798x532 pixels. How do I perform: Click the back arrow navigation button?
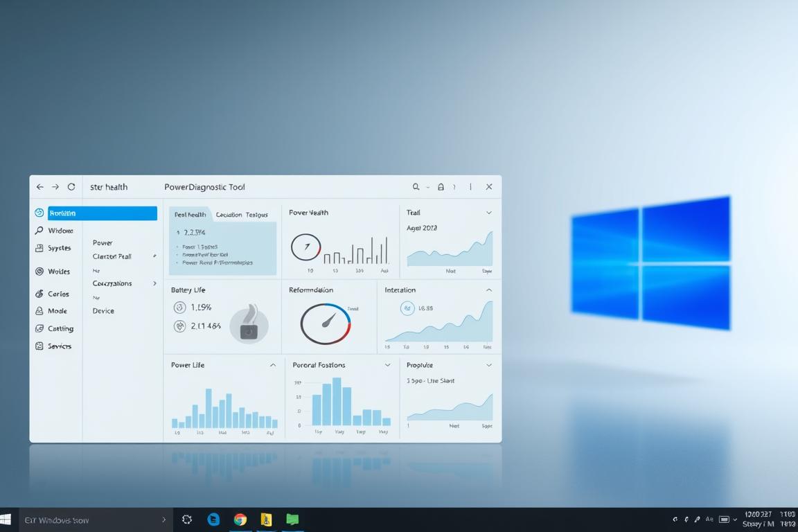(39, 186)
